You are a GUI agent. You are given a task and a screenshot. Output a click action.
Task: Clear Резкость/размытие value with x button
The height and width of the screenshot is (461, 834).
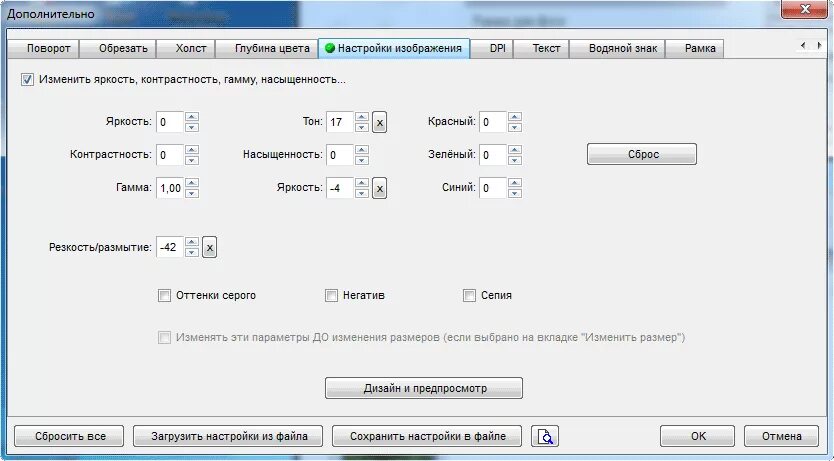click(210, 247)
